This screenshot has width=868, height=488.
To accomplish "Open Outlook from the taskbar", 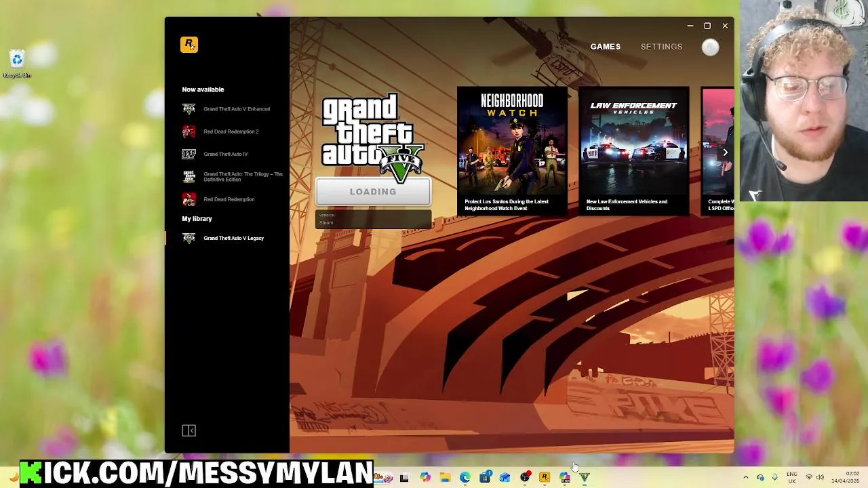I will pyautogui.click(x=505, y=478).
